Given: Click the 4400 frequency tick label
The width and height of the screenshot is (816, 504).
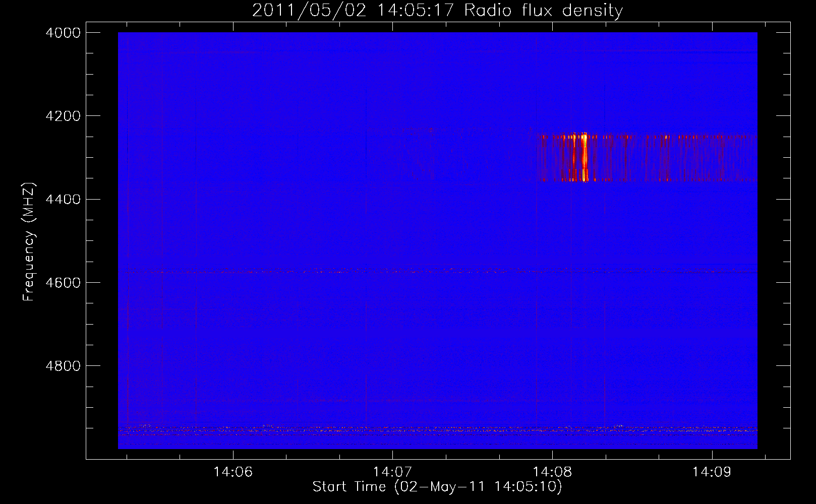Looking at the screenshot, I should click(63, 200).
